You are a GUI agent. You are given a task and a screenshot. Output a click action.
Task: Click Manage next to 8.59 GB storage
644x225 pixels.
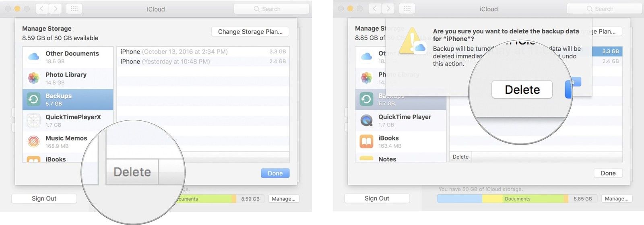coord(283,199)
